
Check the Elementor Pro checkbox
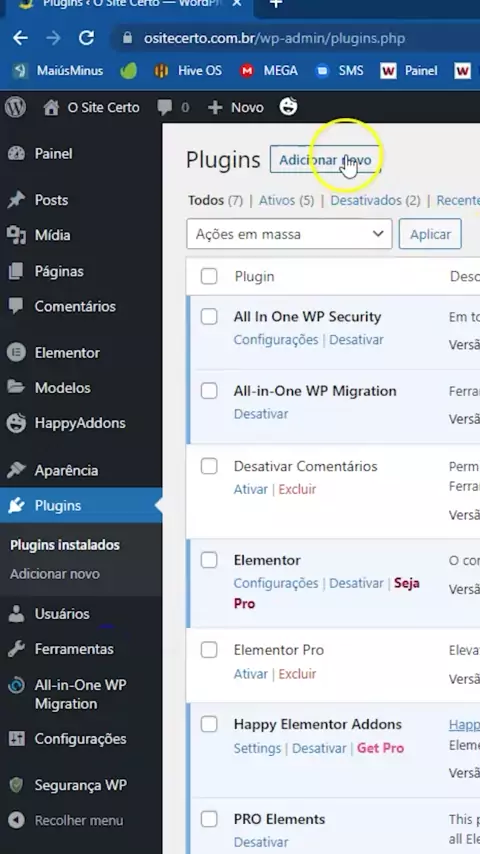209,650
